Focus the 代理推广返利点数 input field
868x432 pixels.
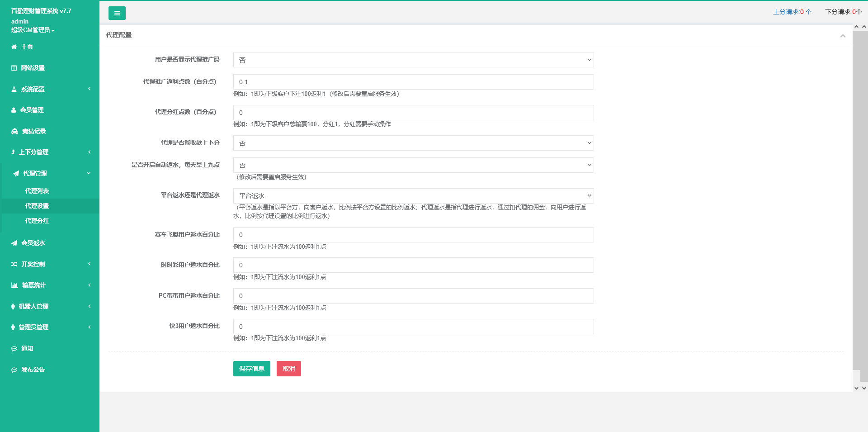[x=413, y=82]
